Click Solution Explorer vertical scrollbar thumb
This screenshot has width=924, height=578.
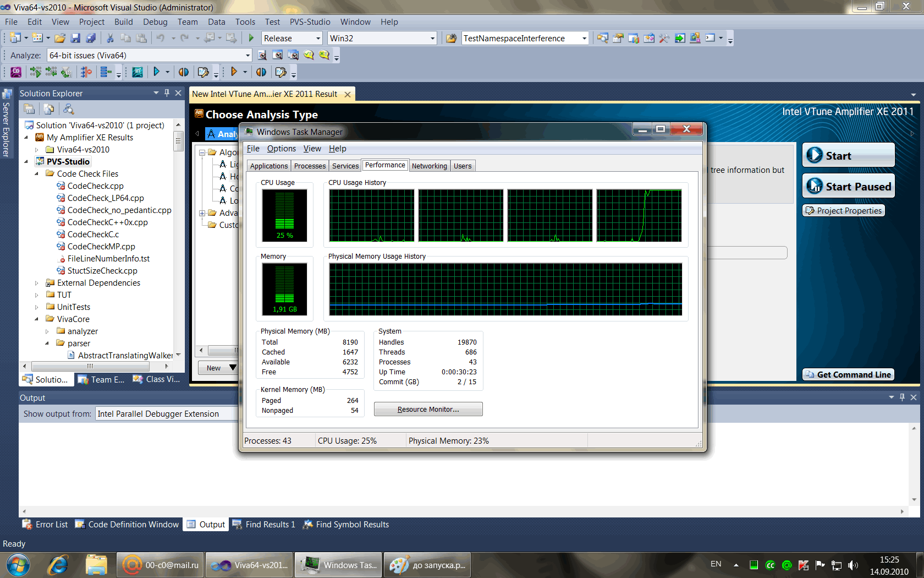point(178,142)
